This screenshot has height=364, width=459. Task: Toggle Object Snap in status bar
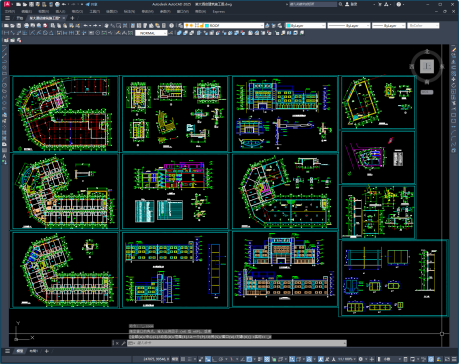pos(249,359)
